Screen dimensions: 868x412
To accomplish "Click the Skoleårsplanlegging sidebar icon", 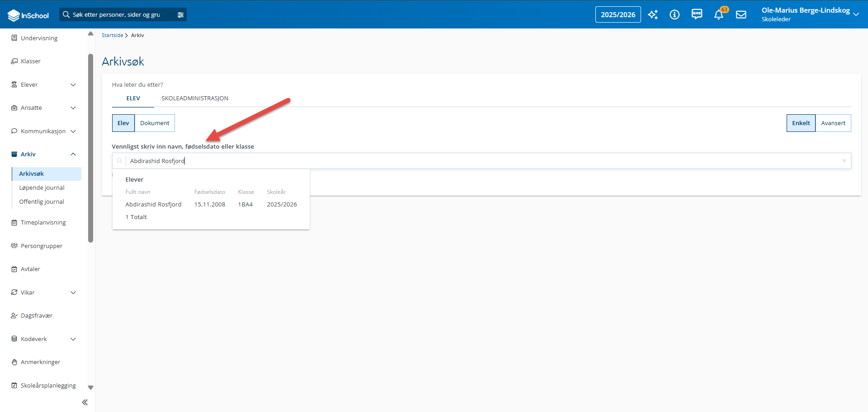I will [14, 385].
